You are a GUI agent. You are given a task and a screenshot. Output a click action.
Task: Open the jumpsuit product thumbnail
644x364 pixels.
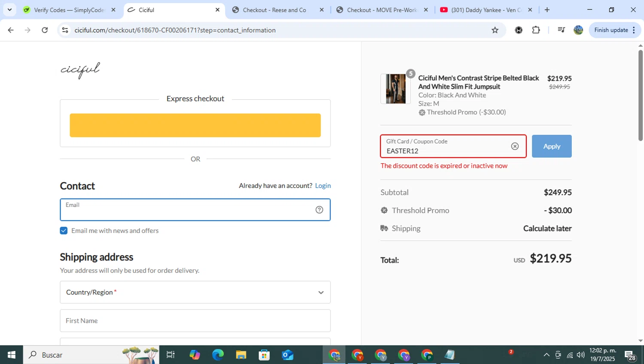pyautogui.click(x=395, y=89)
